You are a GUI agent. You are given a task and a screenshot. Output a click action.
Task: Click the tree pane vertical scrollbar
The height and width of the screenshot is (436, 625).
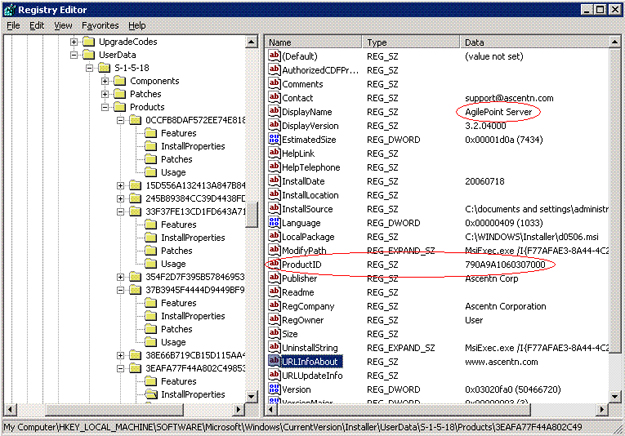(252, 300)
